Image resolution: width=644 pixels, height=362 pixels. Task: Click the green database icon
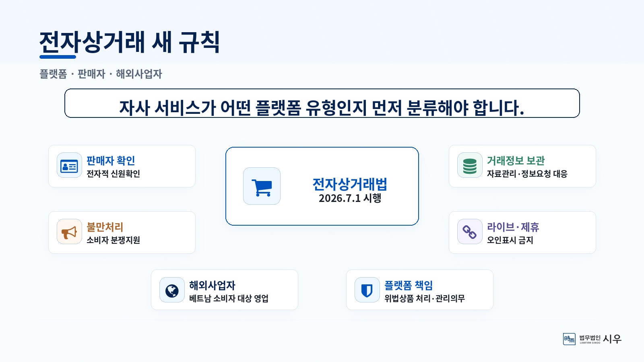coord(470,165)
